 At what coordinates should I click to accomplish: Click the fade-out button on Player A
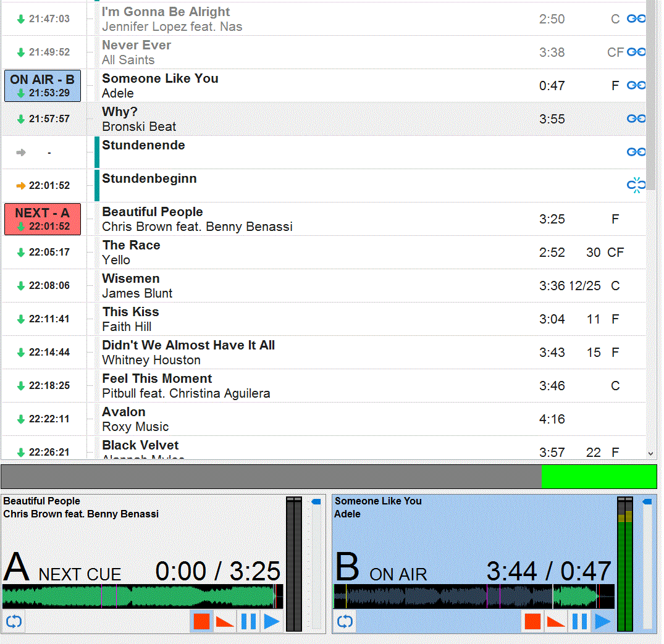pyautogui.click(x=225, y=621)
